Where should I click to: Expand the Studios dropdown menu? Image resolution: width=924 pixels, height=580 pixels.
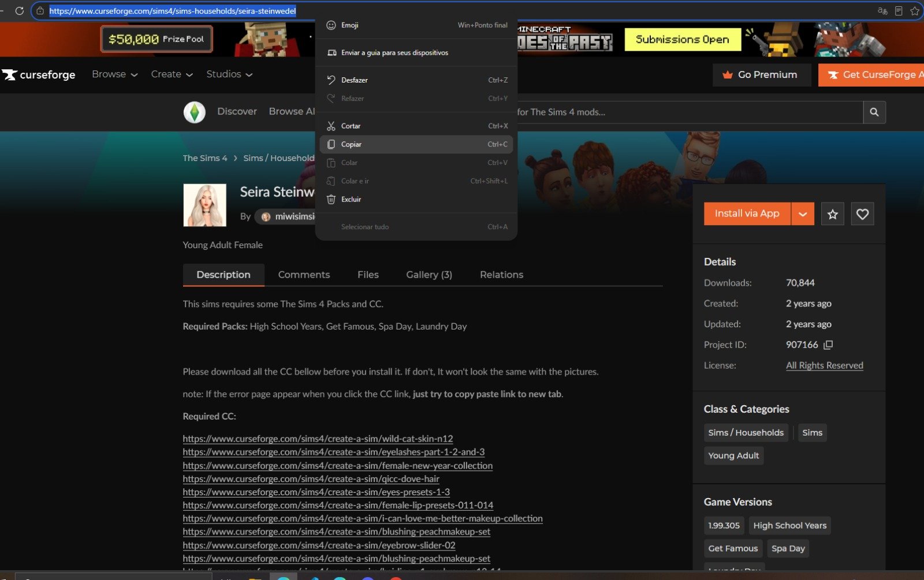tap(230, 74)
